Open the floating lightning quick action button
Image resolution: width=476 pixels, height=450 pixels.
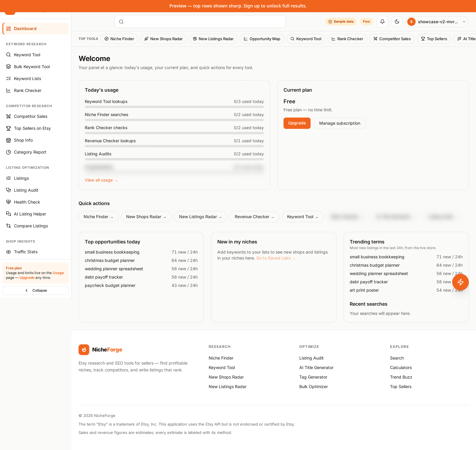(460, 282)
